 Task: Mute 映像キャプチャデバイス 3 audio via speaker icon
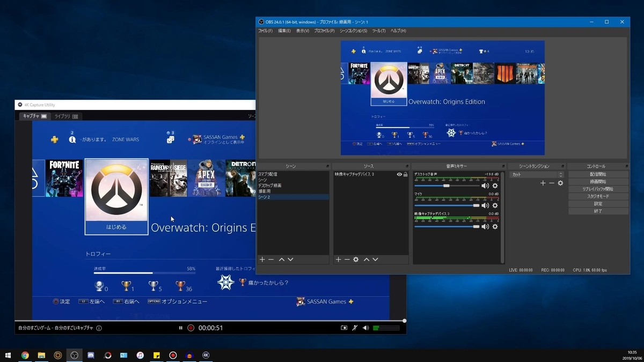(x=485, y=226)
